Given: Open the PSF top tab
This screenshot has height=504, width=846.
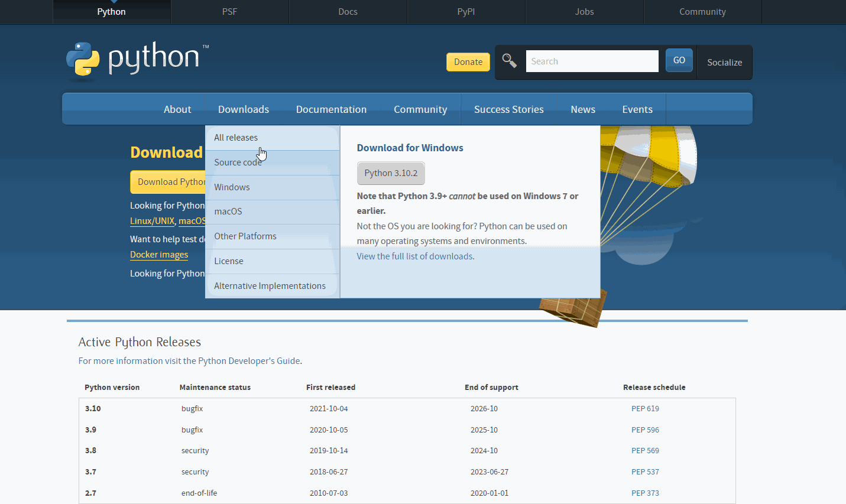Looking at the screenshot, I should 229,12.
